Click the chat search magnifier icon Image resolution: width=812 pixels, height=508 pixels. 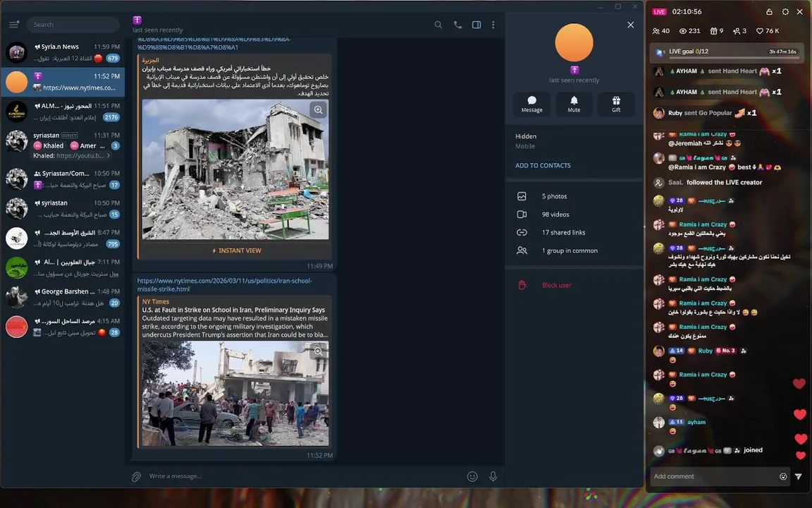click(438, 25)
